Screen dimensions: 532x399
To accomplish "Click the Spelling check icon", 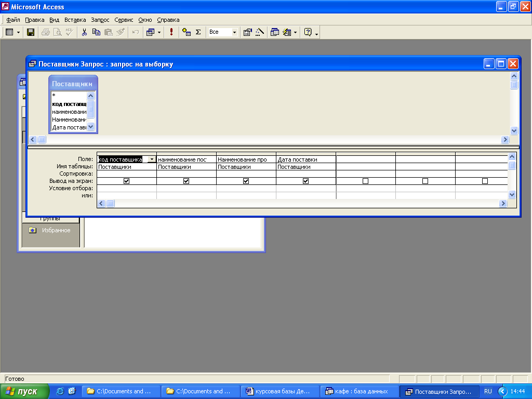I will click(69, 32).
